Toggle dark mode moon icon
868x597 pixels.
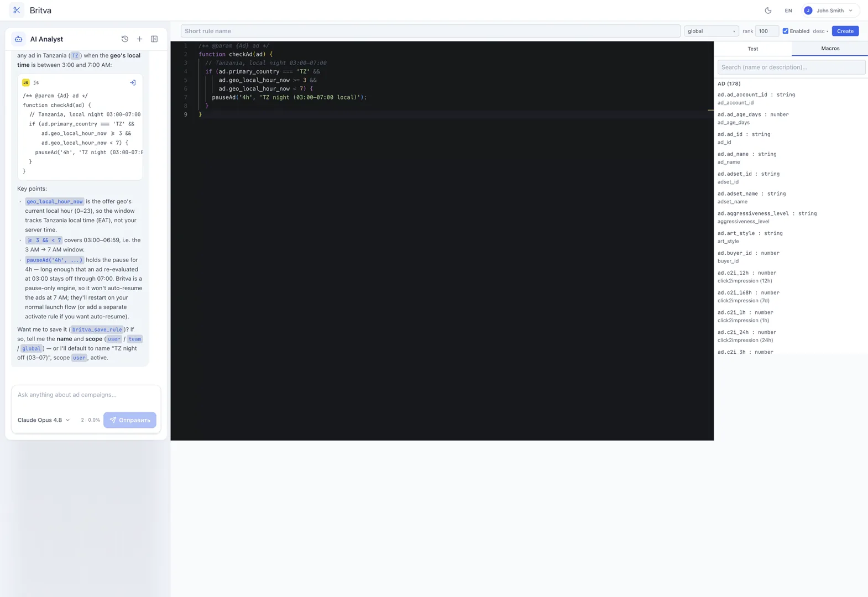pyautogui.click(x=768, y=11)
